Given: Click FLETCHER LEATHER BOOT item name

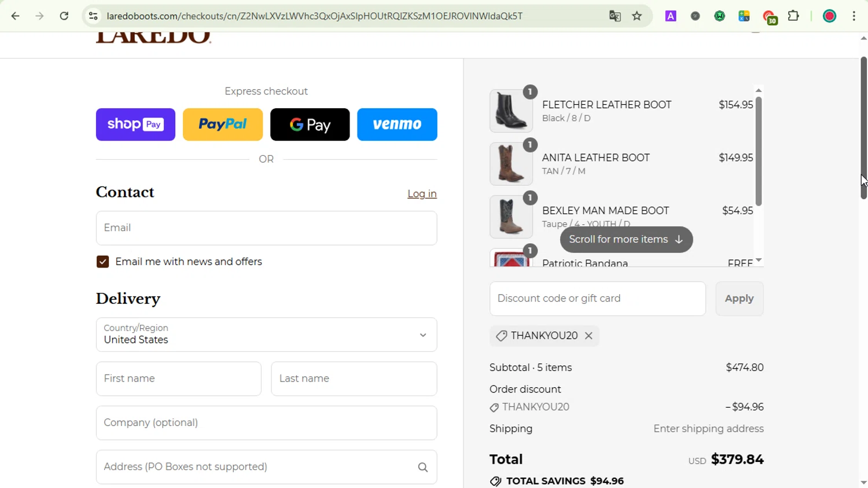Looking at the screenshot, I should pyautogui.click(x=606, y=105).
